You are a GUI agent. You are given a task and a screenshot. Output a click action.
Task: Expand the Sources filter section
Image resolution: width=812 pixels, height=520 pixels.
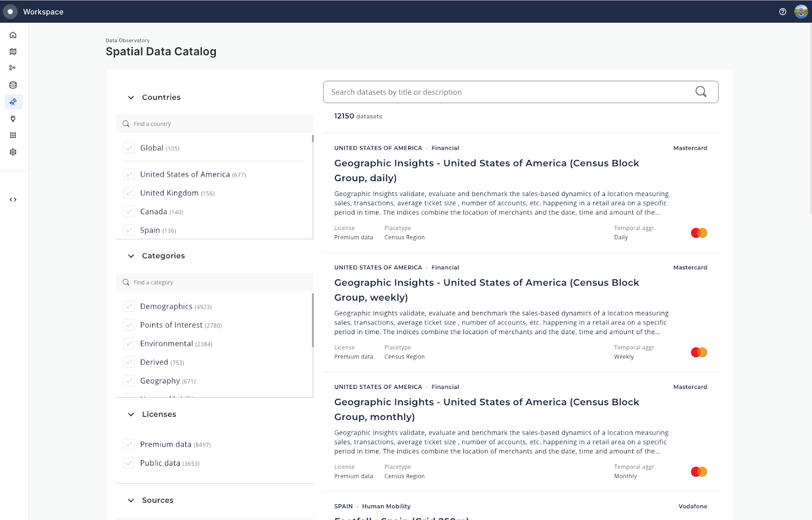coord(131,500)
